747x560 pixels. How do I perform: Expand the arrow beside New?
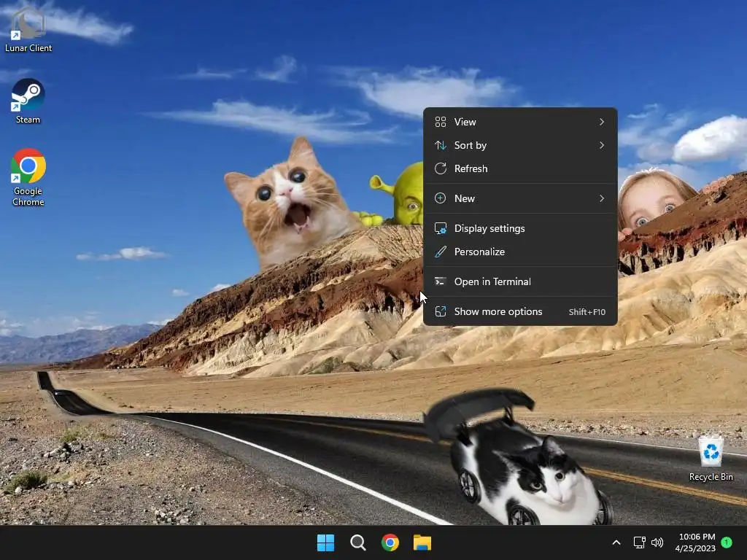click(x=602, y=198)
